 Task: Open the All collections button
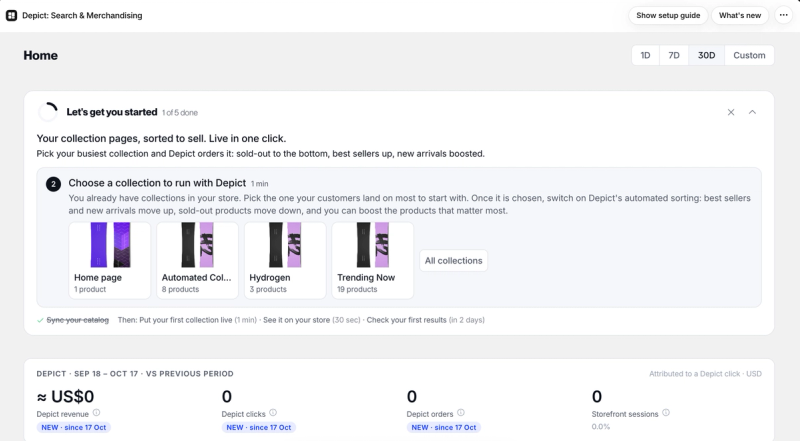tap(453, 260)
